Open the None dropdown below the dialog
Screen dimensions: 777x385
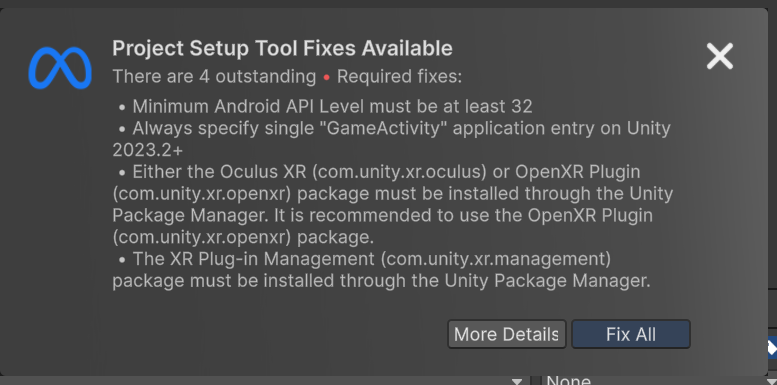tap(654, 381)
